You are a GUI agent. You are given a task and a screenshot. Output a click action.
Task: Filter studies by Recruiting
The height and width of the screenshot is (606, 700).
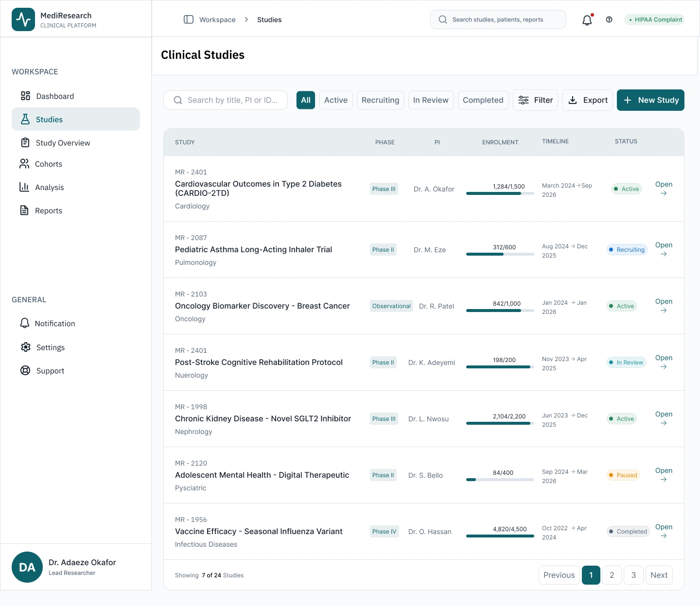[380, 100]
